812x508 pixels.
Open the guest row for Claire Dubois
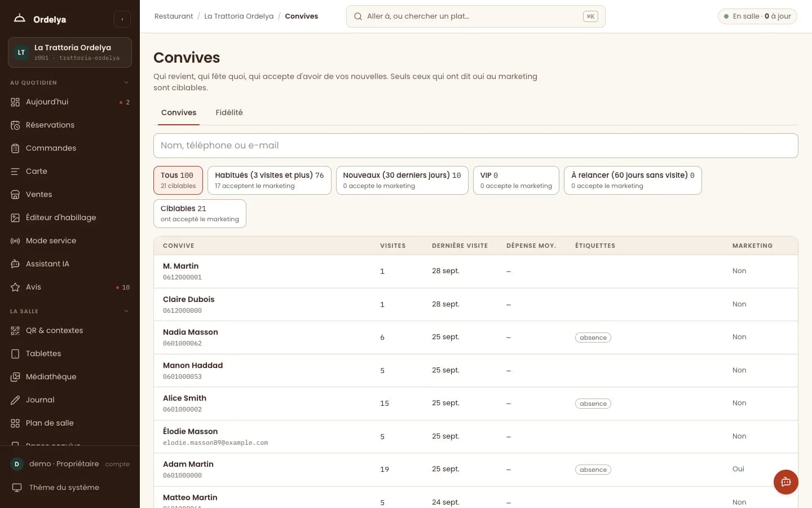click(x=475, y=305)
